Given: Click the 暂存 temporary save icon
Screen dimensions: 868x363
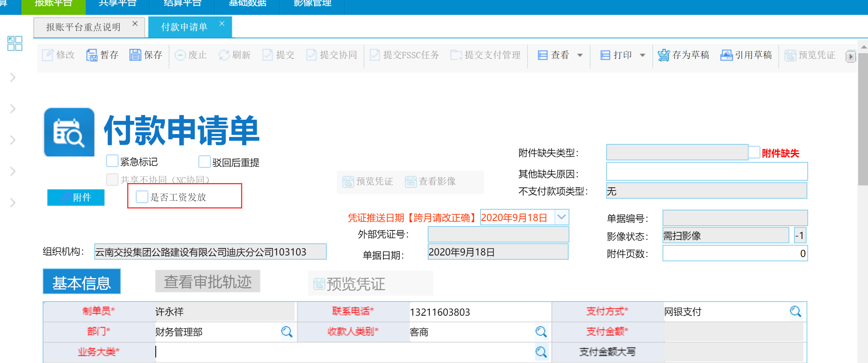Looking at the screenshot, I should (x=92, y=55).
